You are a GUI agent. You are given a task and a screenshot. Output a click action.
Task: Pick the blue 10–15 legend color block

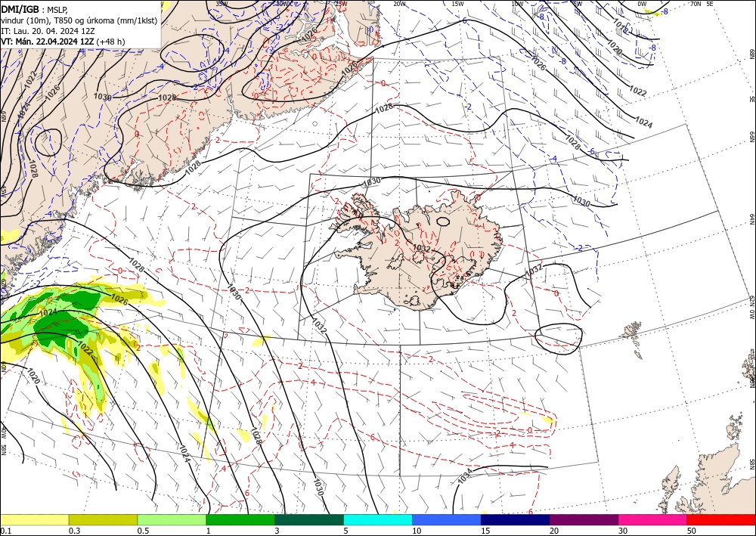(x=447, y=519)
